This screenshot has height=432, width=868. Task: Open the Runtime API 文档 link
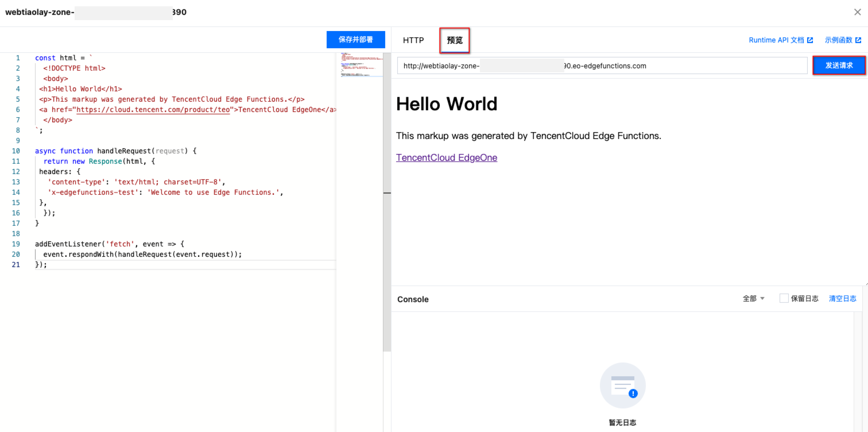[x=776, y=40]
